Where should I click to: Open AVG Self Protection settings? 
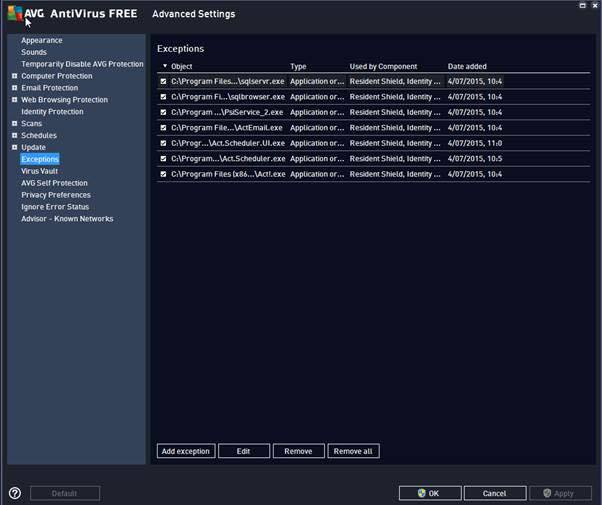(x=55, y=183)
